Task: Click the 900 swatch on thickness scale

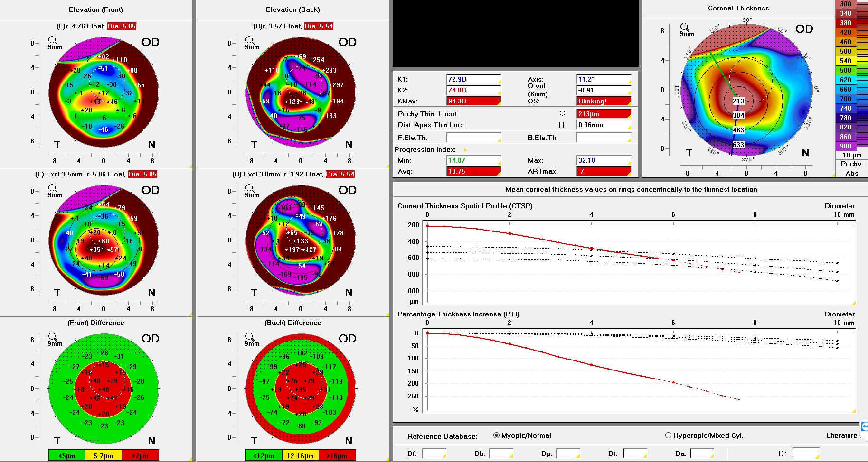Action: click(845, 146)
